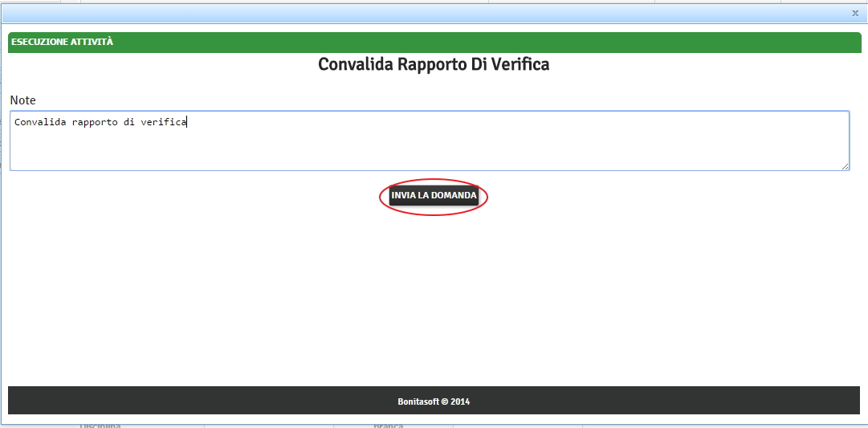The width and height of the screenshot is (868, 428).
Task: Click the Note field label
Action: [22, 100]
